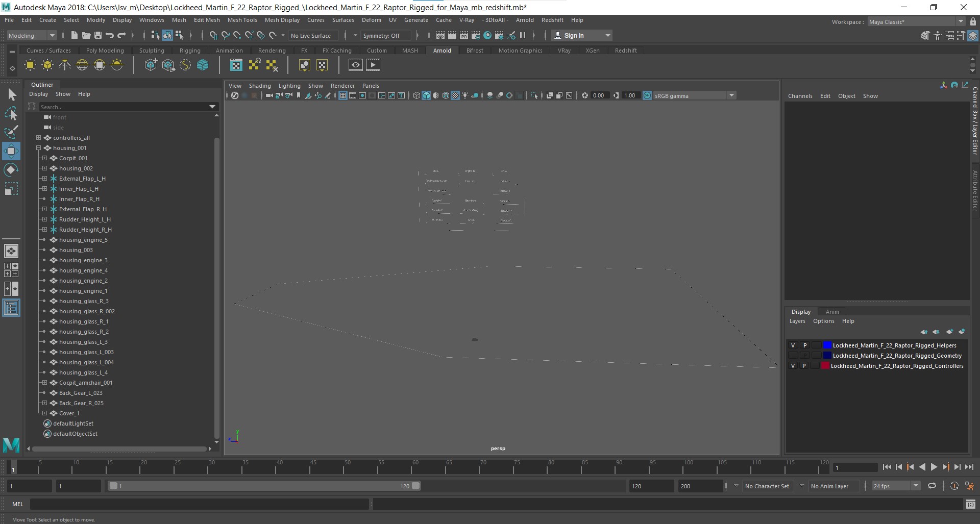Image resolution: width=980 pixels, height=524 pixels.
Task: Click Arnold render play icon on shelf
Action: pyautogui.click(x=373, y=65)
